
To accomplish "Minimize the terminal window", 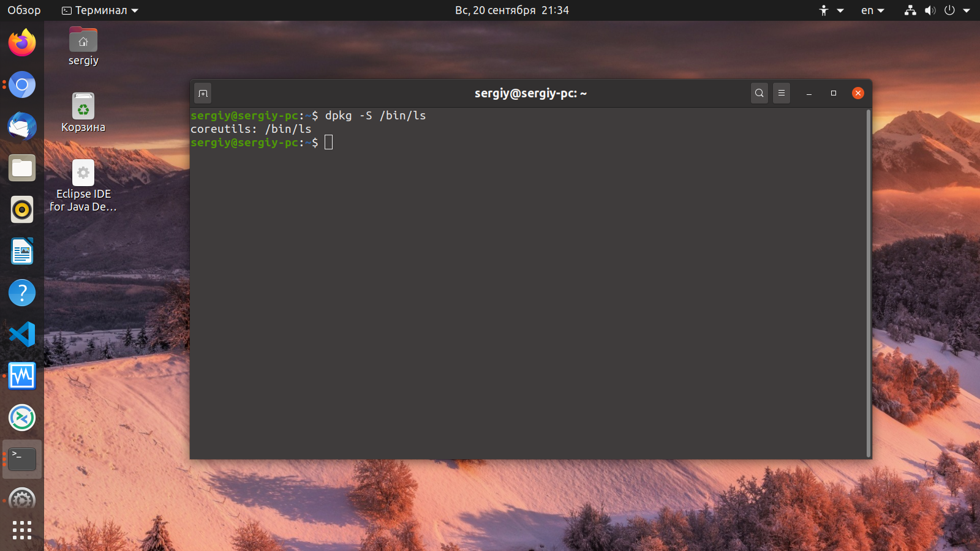I will point(809,93).
